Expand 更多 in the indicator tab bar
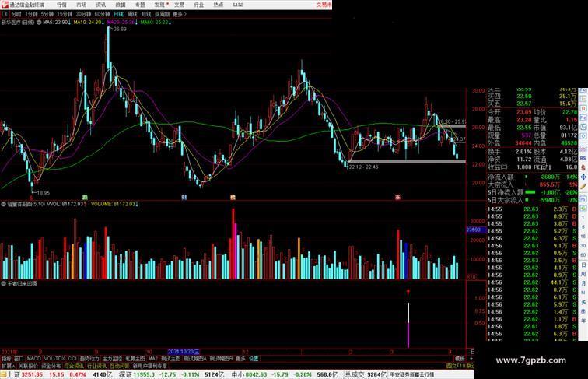The height and width of the screenshot is (379, 588). (x=240, y=359)
